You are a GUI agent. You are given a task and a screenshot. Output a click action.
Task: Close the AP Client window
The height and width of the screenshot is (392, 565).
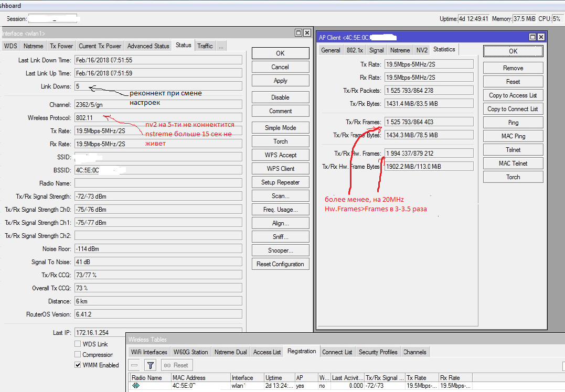(541, 37)
